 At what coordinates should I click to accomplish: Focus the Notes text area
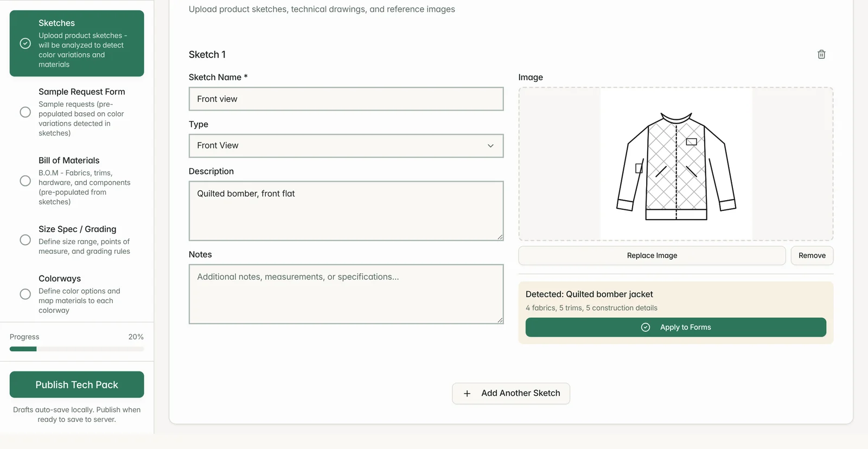346,294
